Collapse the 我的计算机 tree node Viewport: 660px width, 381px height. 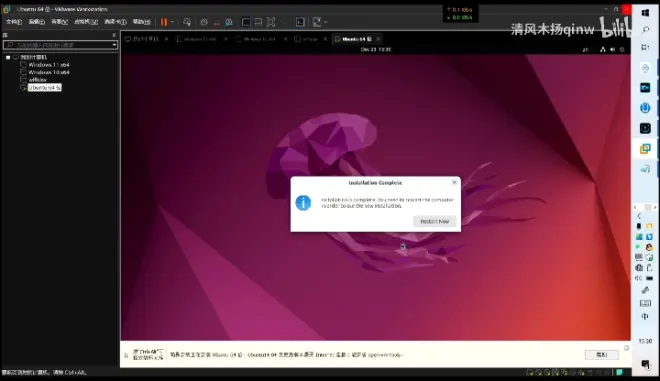coord(8,57)
